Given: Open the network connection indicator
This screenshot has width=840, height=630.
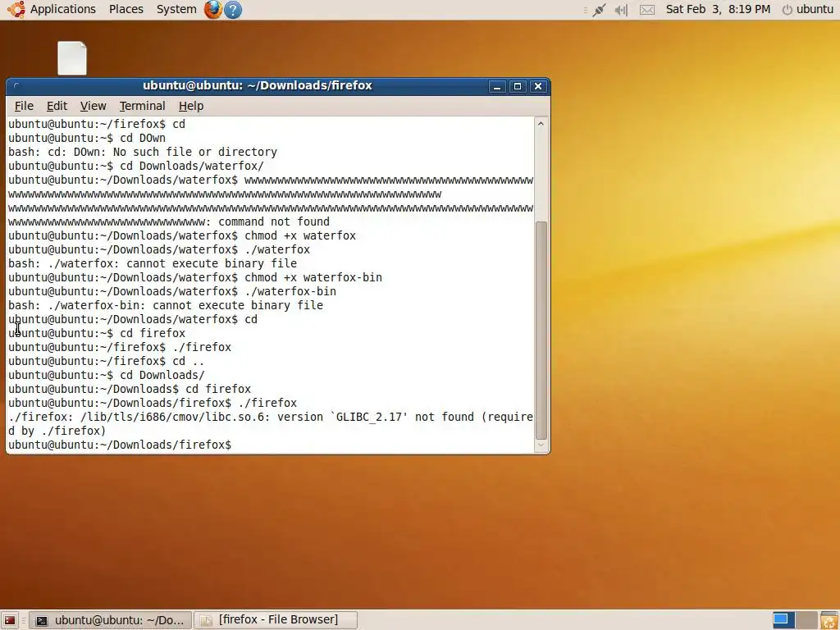Looking at the screenshot, I should click(599, 10).
